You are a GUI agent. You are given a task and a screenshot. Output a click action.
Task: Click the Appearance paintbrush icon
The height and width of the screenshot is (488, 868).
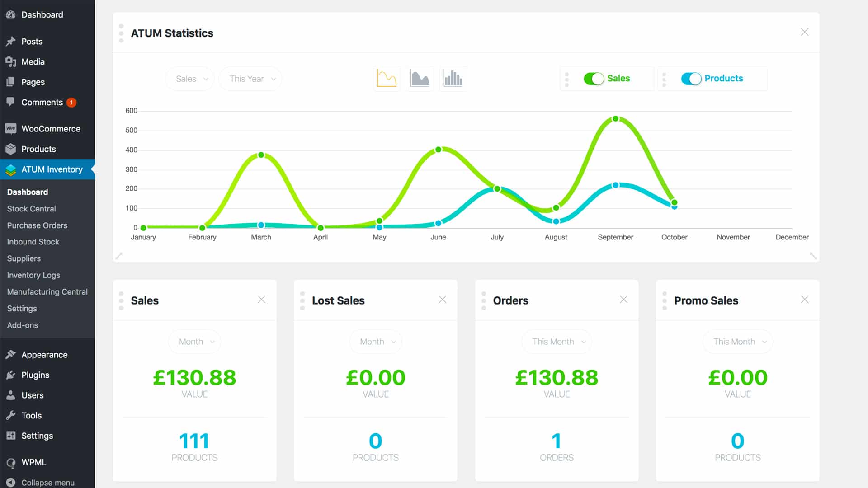pyautogui.click(x=11, y=355)
